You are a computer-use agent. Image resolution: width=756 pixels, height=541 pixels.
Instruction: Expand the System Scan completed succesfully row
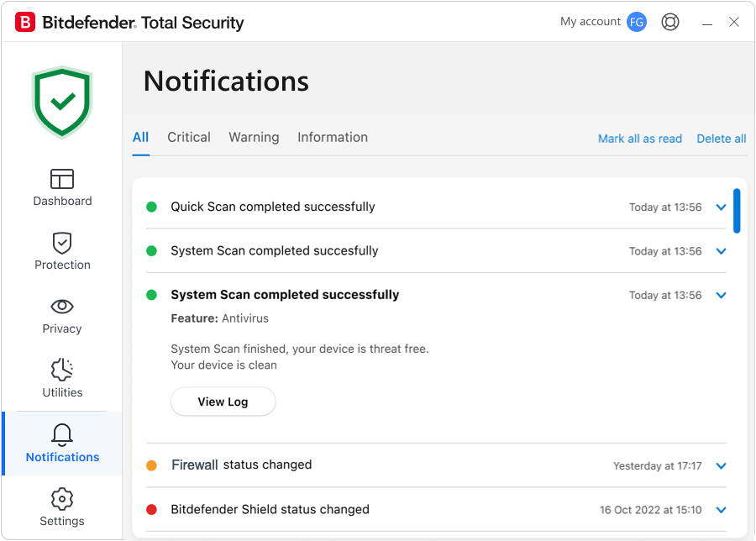722,251
